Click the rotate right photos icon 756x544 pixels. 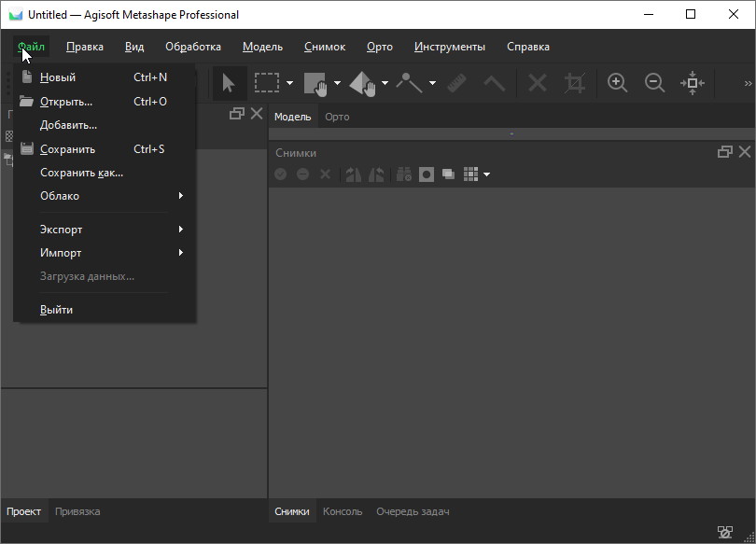(x=376, y=174)
